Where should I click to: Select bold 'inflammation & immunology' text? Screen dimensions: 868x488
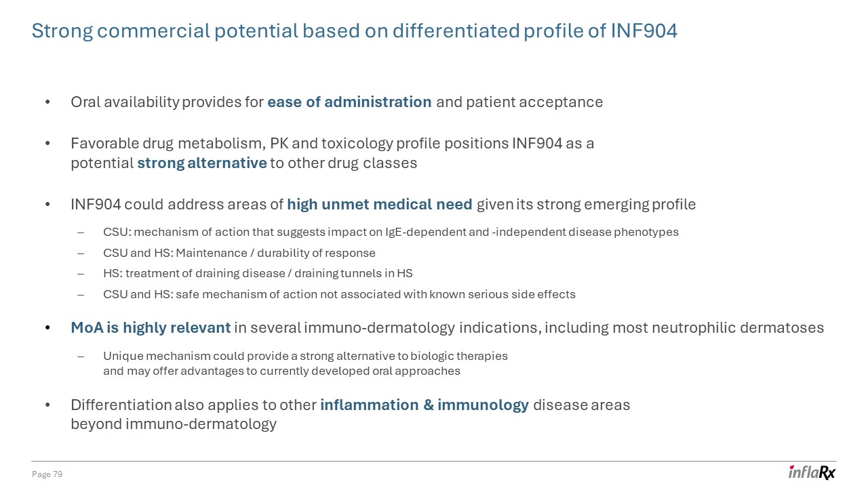[425, 405]
